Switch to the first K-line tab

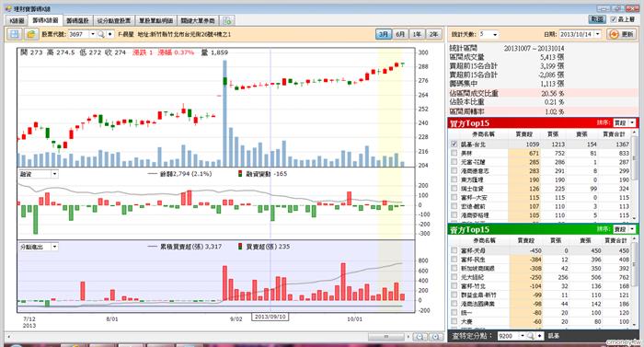coord(17,20)
